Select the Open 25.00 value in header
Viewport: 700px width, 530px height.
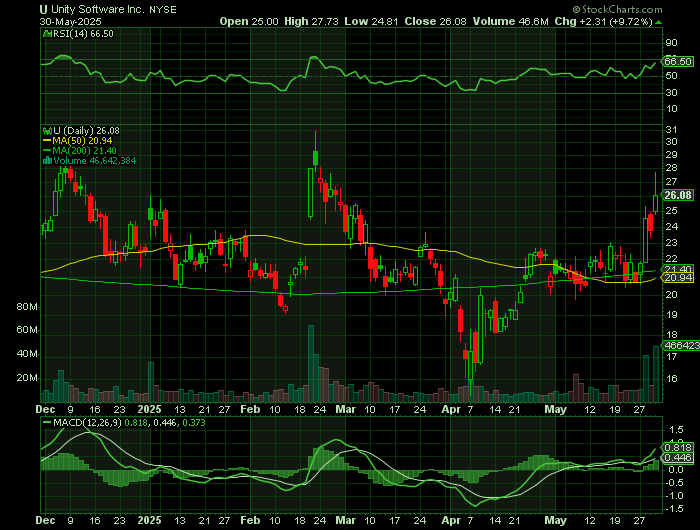[x=249, y=21]
